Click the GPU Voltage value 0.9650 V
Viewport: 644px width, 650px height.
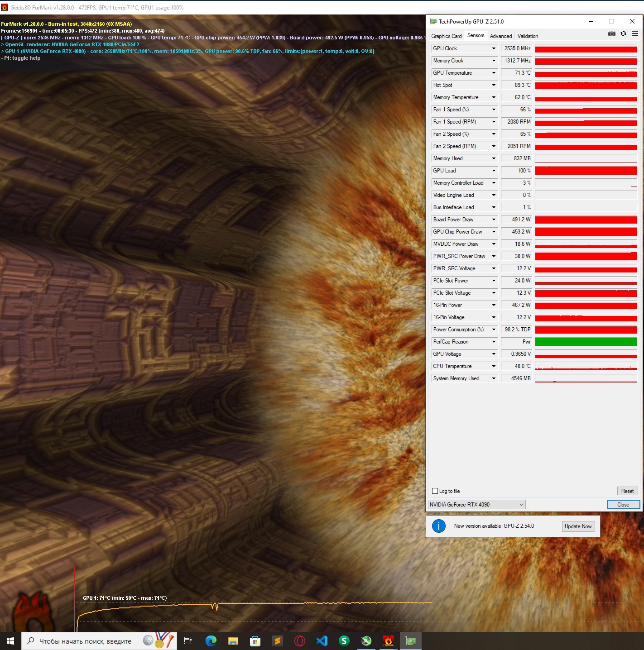pyautogui.click(x=516, y=354)
